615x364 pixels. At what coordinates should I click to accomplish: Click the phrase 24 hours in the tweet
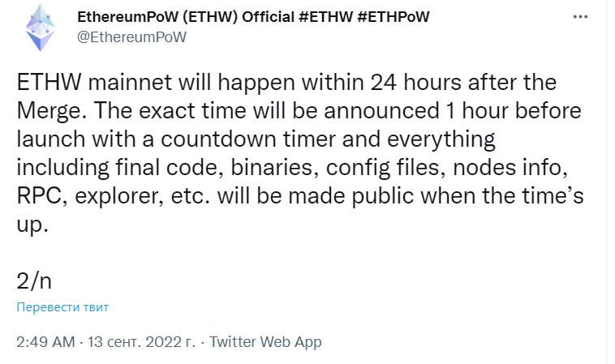415,83
